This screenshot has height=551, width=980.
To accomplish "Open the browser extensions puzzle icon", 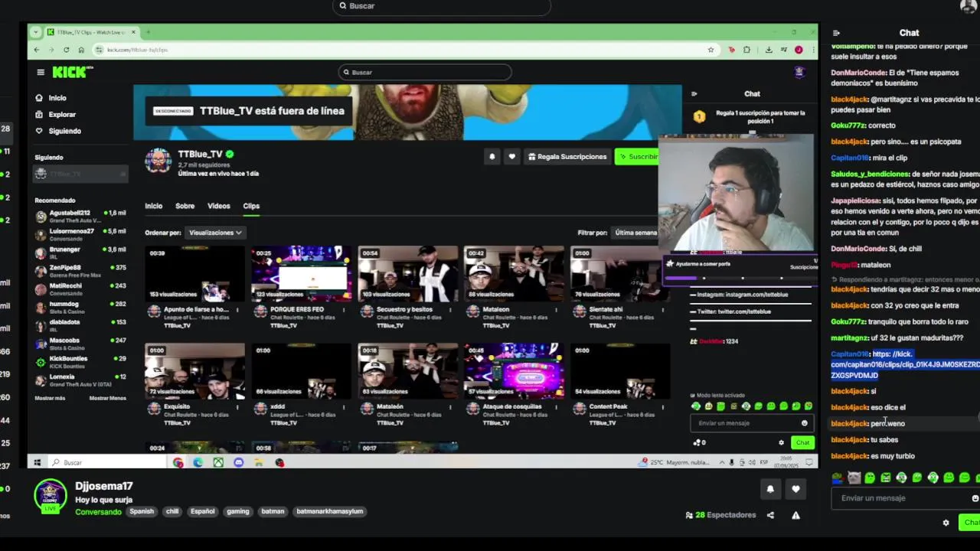I will click(746, 50).
